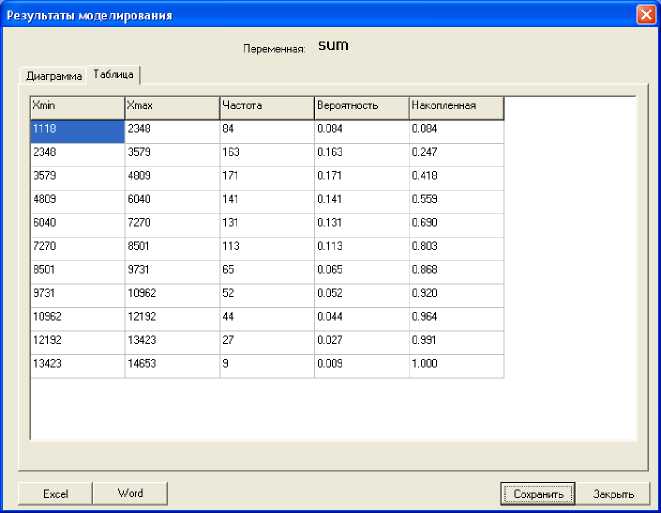Click the Xmax column header
661x513 pixels.
tap(171, 106)
